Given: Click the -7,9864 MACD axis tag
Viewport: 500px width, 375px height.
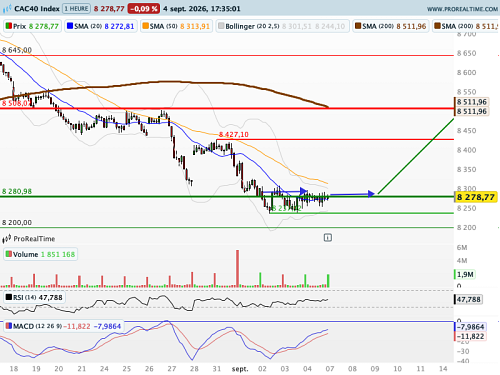Looking at the screenshot, I should pos(470,327).
